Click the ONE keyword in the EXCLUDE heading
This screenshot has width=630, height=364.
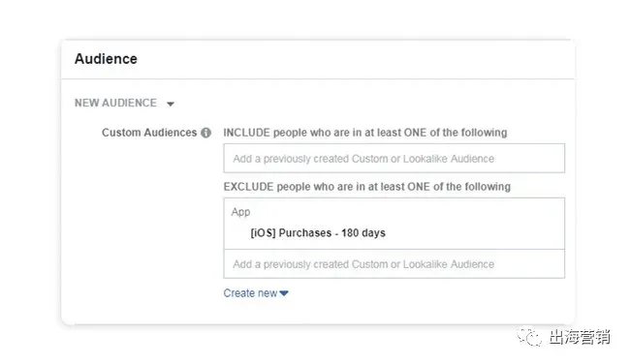[x=419, y=187]
